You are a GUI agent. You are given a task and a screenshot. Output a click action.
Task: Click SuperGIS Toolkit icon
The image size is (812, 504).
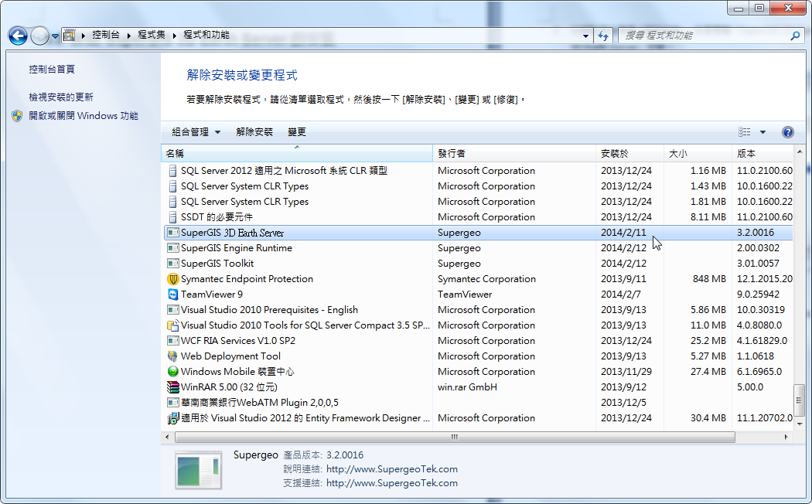(173, 264)
